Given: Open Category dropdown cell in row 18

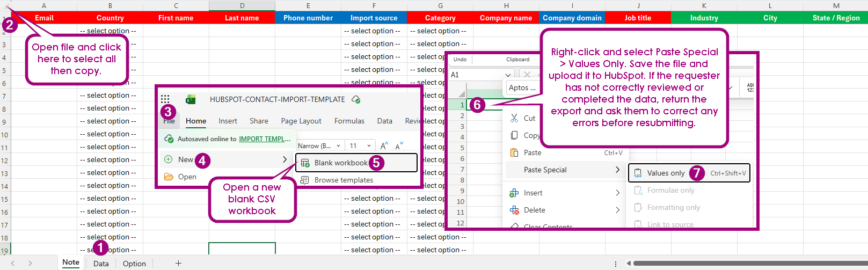Looking at the screenshot, I should tap(440, 237).
